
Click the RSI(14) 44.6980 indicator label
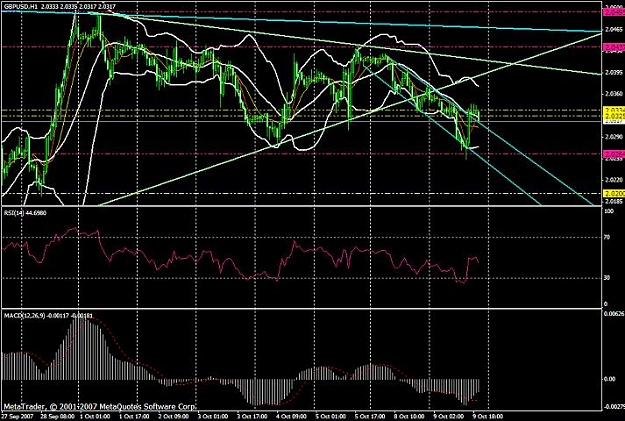[x=25, y=213]
